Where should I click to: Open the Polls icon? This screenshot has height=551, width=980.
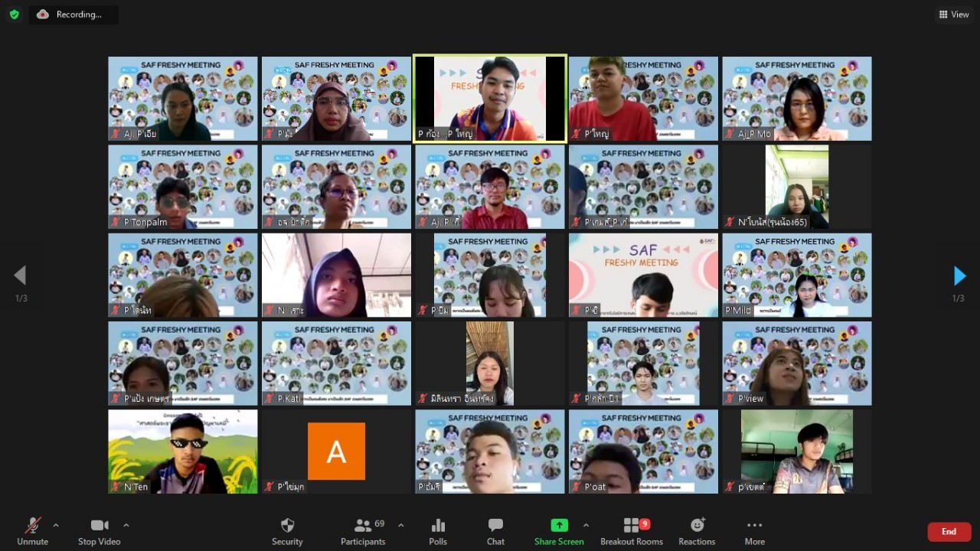click(438, 531)
